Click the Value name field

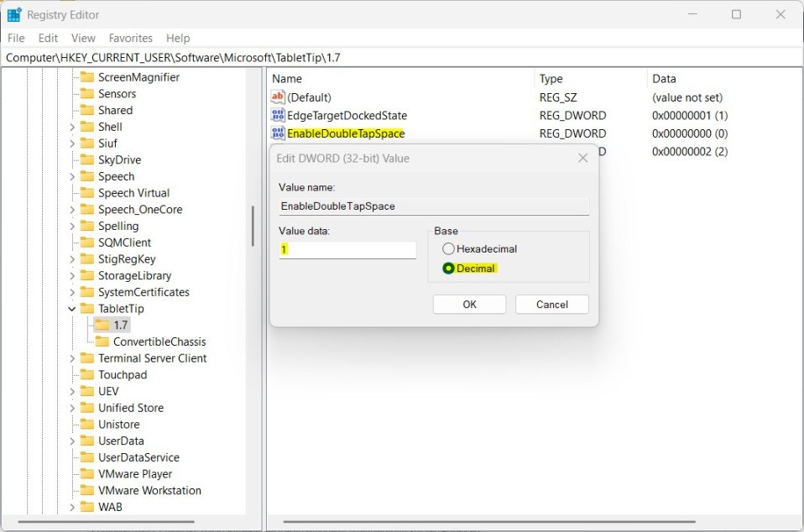(x=434, y=206)
